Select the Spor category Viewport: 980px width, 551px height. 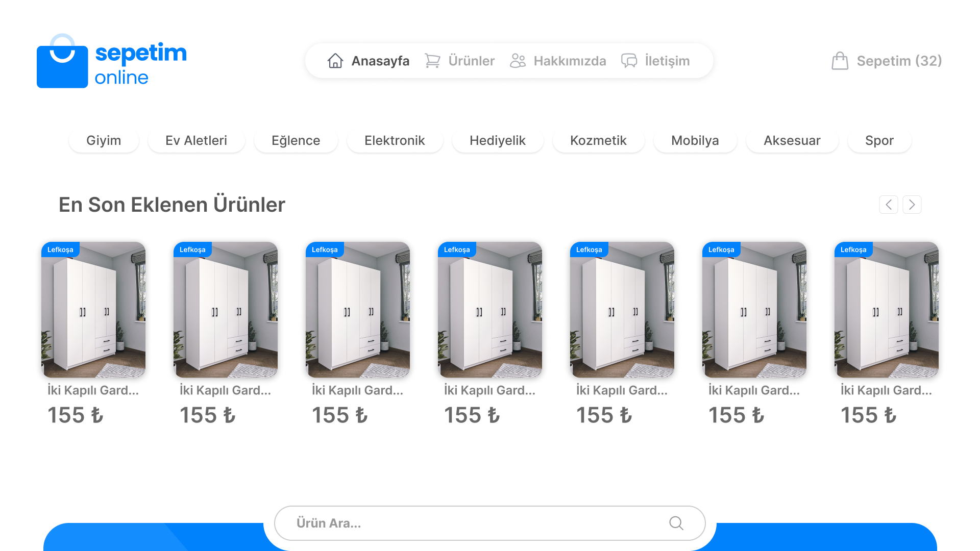879,140
